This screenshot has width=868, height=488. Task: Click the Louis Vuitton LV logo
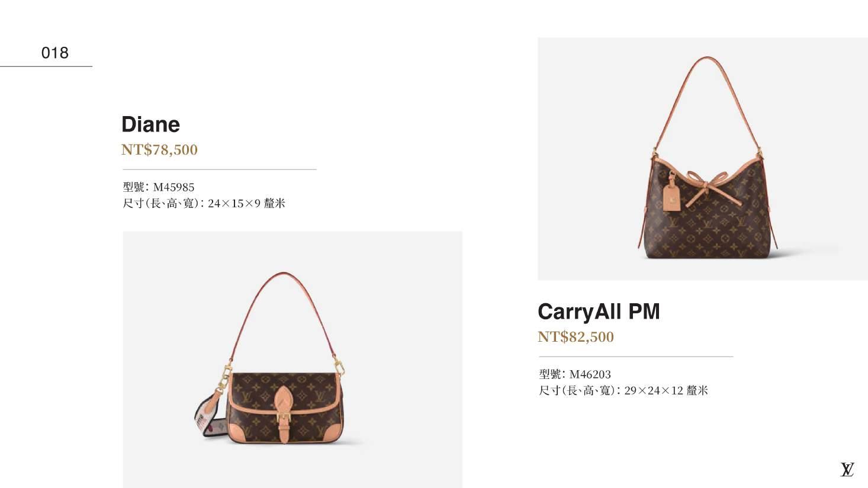coord(847,470)
